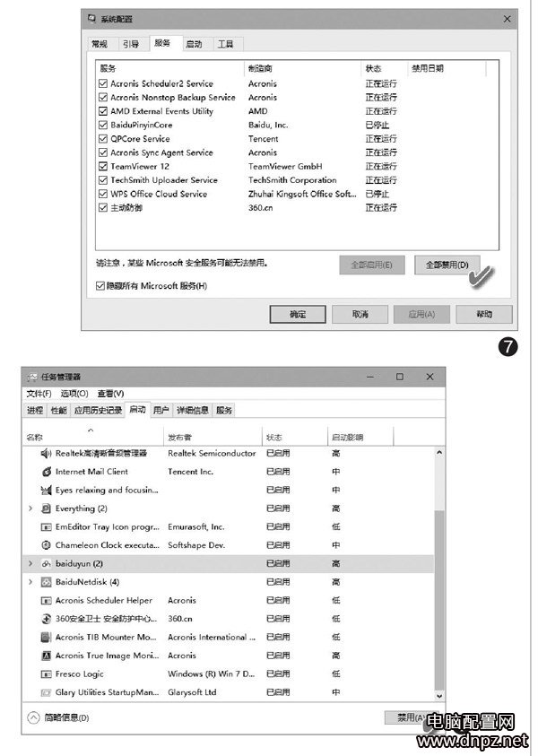Click the startup list vertical scrollbar thumb
Viewport: 538px width, 756px height.
(439, 601)
